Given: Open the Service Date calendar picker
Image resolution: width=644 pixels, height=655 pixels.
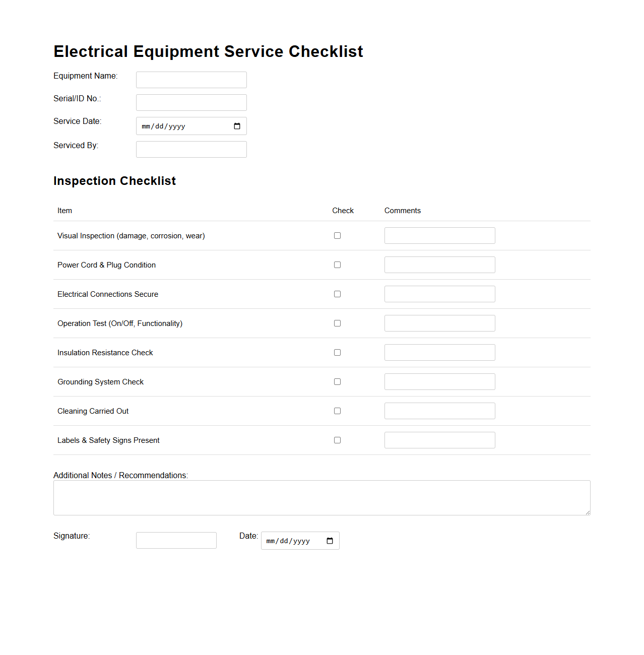Looking at the screenshot, I should (237, 126).
